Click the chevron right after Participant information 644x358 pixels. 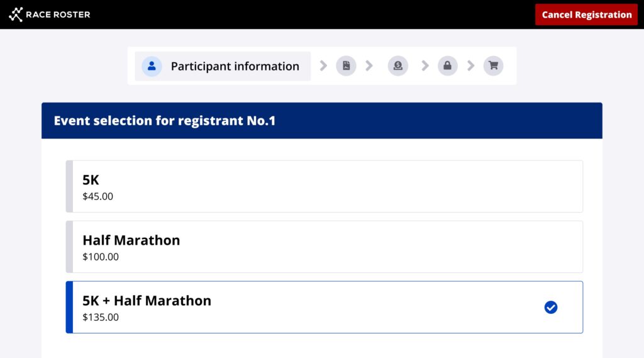(x=323, y=66)
